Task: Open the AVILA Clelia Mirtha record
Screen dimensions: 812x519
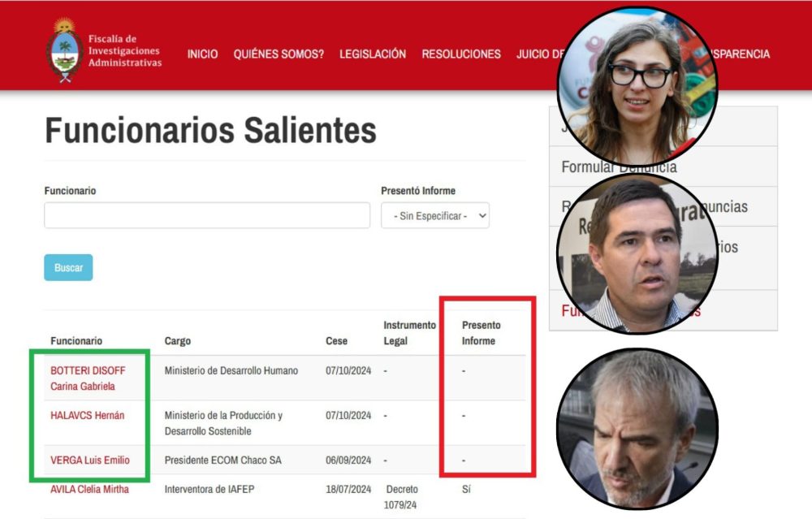Action: [x=89, y=490]
